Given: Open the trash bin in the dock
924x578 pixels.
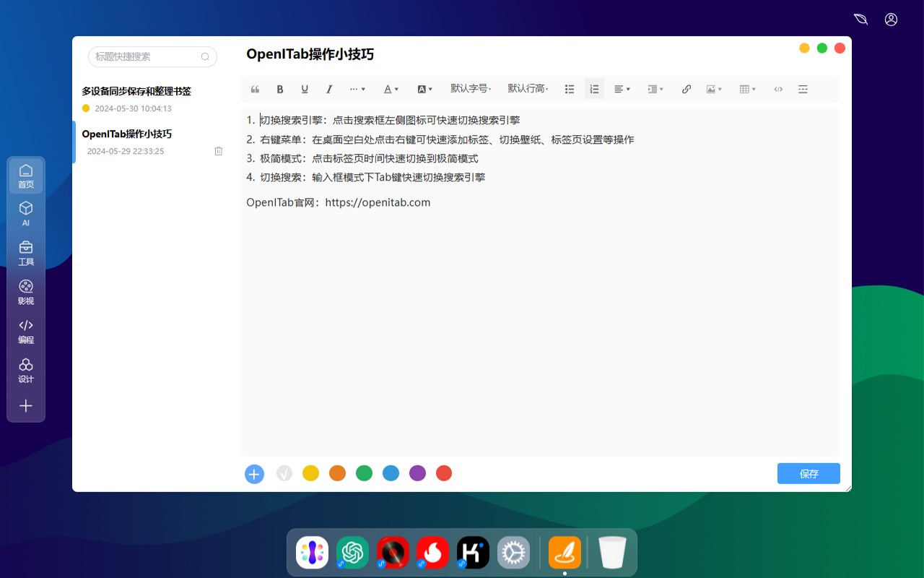Looking at the screenshot, I should [612, 553].
